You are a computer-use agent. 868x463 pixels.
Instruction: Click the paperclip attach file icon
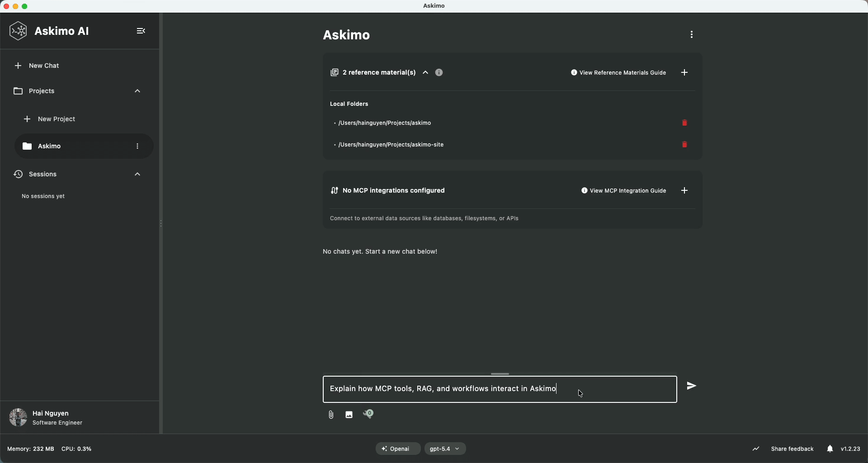(x=331, y=415)
